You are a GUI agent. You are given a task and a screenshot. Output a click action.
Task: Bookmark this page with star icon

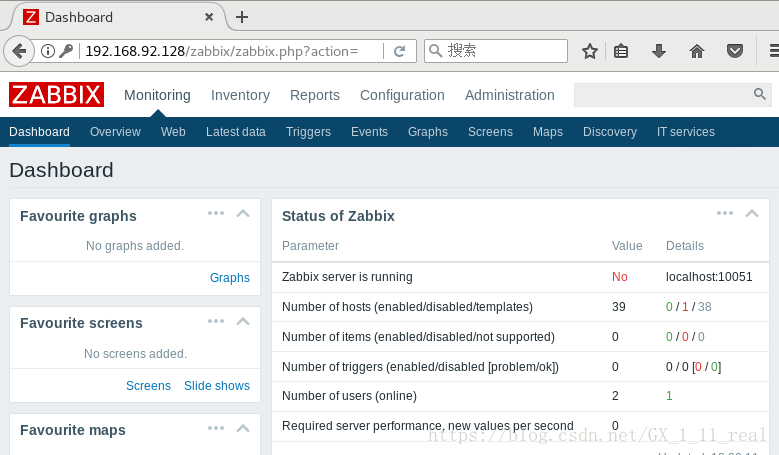(590, 51)
